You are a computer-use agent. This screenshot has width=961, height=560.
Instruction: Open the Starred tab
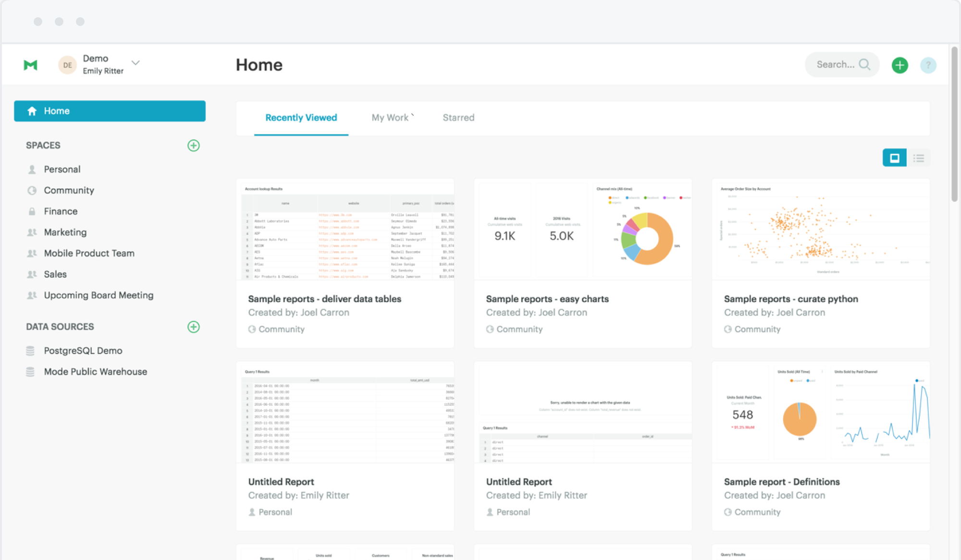click(458, 118)
